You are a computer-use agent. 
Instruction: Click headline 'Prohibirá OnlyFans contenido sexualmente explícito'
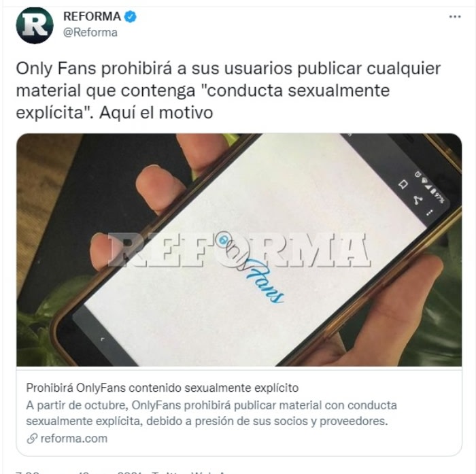point(163,388)
